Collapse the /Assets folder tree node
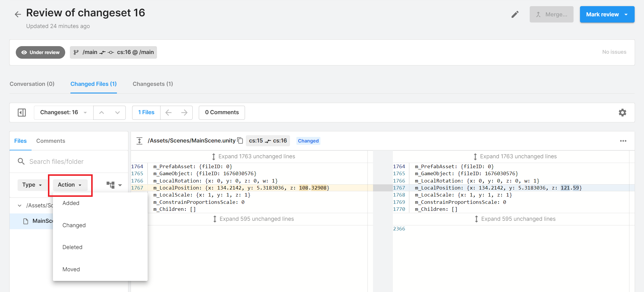 (x=20, y=206)
